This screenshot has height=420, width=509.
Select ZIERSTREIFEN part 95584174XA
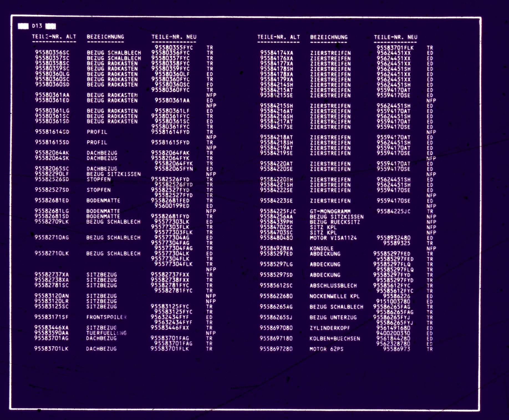point(276,53)
